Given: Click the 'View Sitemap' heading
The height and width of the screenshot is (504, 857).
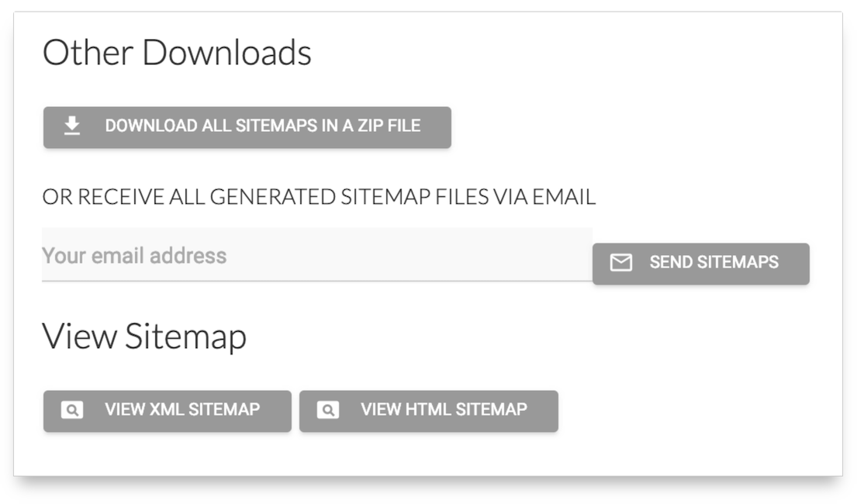Looking at the screenshot, I should [144, 337].
